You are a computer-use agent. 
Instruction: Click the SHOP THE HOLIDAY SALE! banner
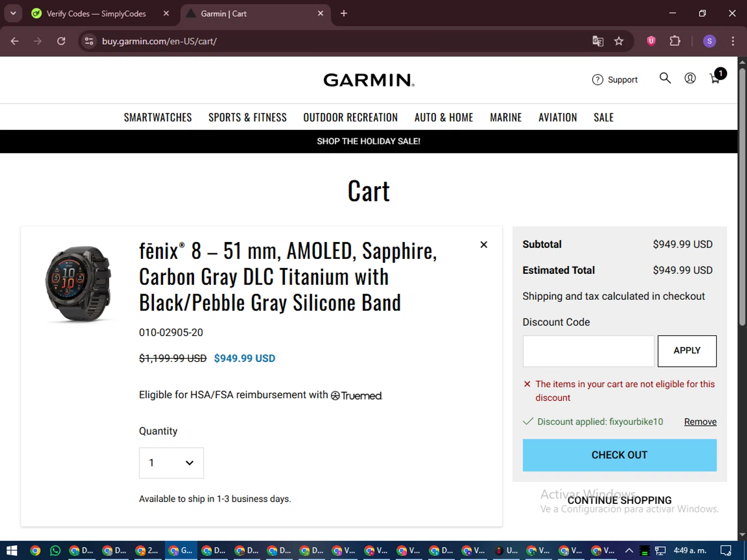click(369, 141)
